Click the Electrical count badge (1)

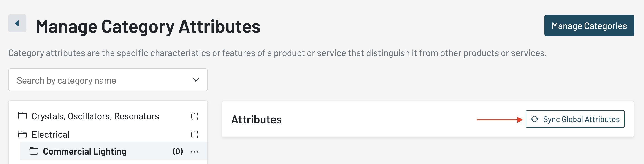[x=195, y=134]
